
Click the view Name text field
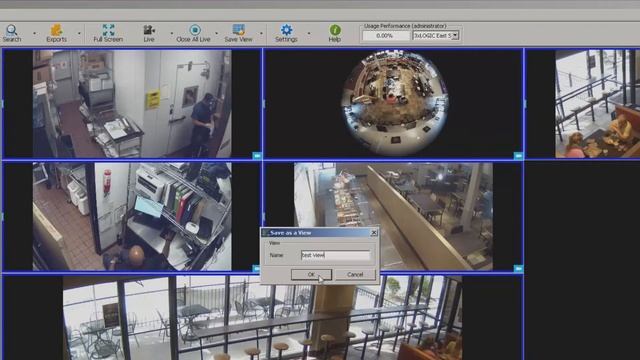(x=336, y=255)
